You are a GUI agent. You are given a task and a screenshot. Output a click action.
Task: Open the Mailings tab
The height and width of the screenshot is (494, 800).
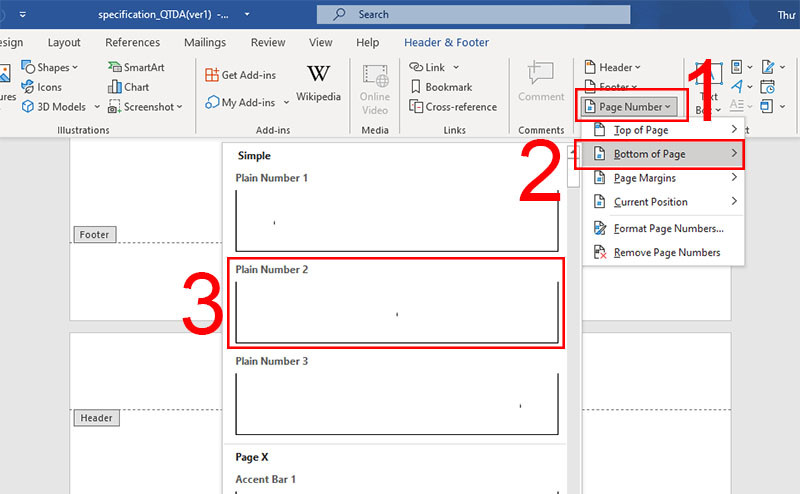coord(205,42)
